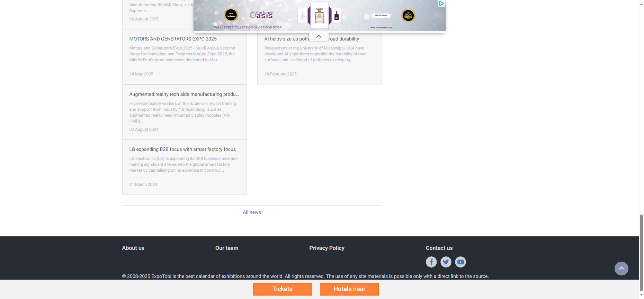
Task: Click the 100% badge in the ad
Action: (408, 16)
